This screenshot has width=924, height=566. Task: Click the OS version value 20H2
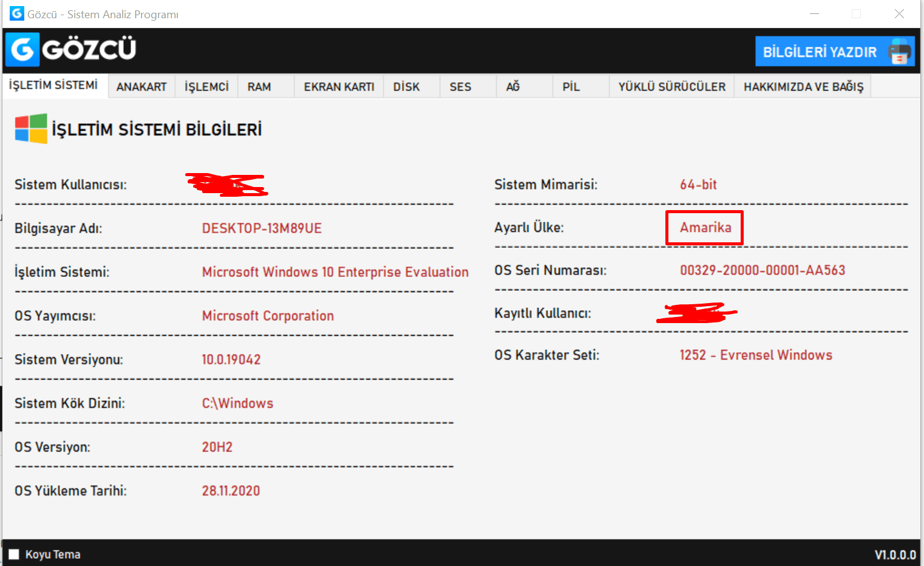click(217, 447)
